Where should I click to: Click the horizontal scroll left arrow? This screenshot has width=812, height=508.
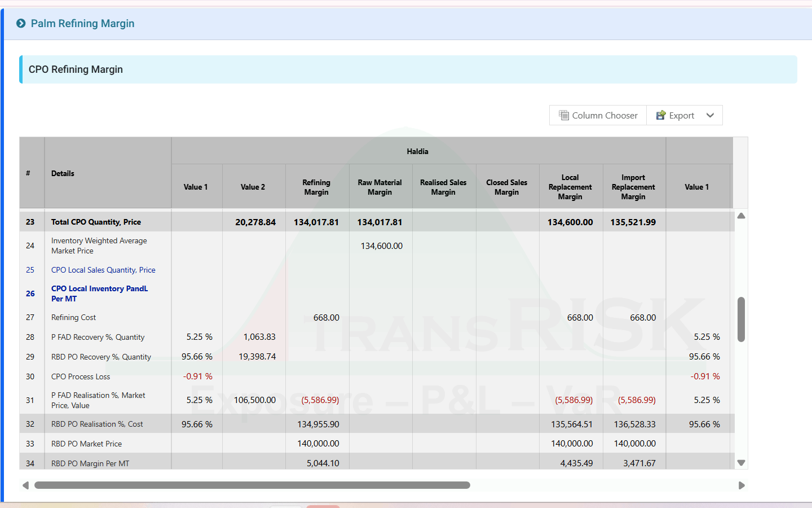[x=25, y=485]
